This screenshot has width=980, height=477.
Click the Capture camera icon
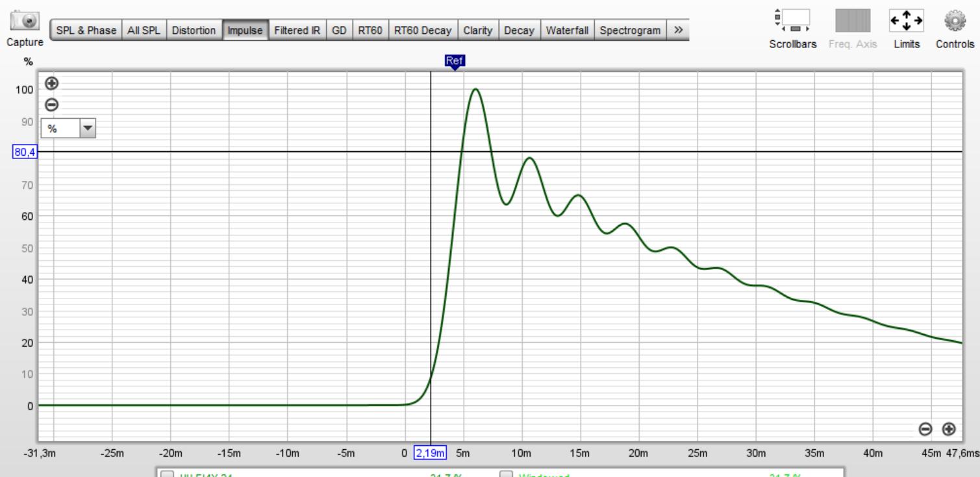click(25, 20)
